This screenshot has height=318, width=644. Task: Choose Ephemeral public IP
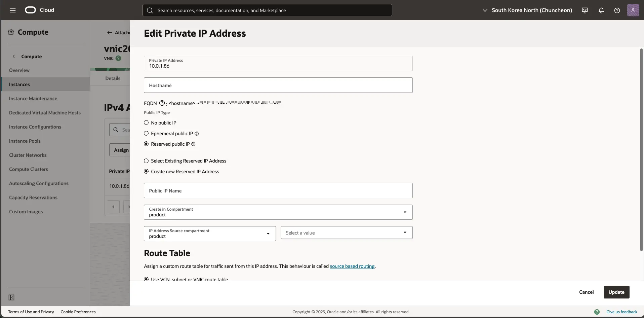point(146,134)
